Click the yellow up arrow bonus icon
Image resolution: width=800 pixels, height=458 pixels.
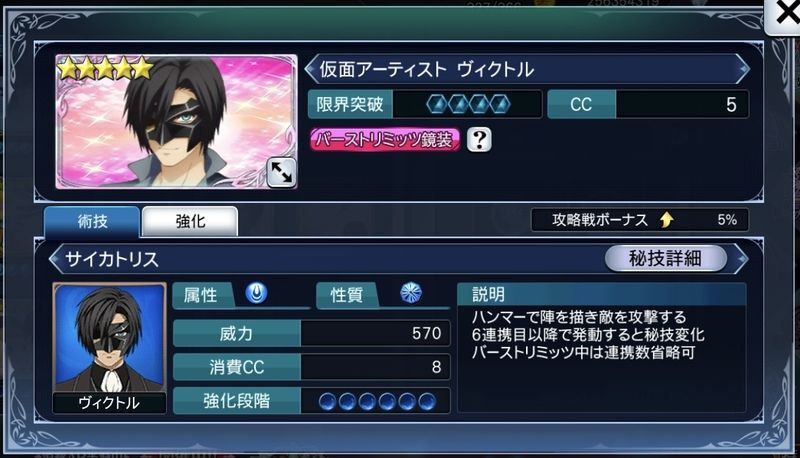[666, 220]
